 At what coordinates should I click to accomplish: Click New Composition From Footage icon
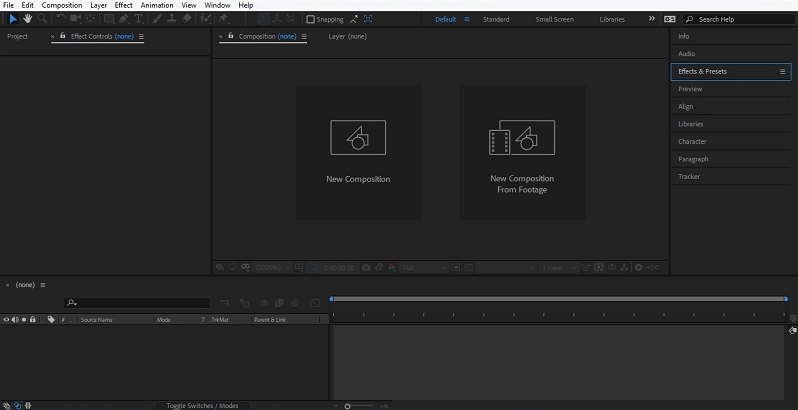(x=521, y=138)
